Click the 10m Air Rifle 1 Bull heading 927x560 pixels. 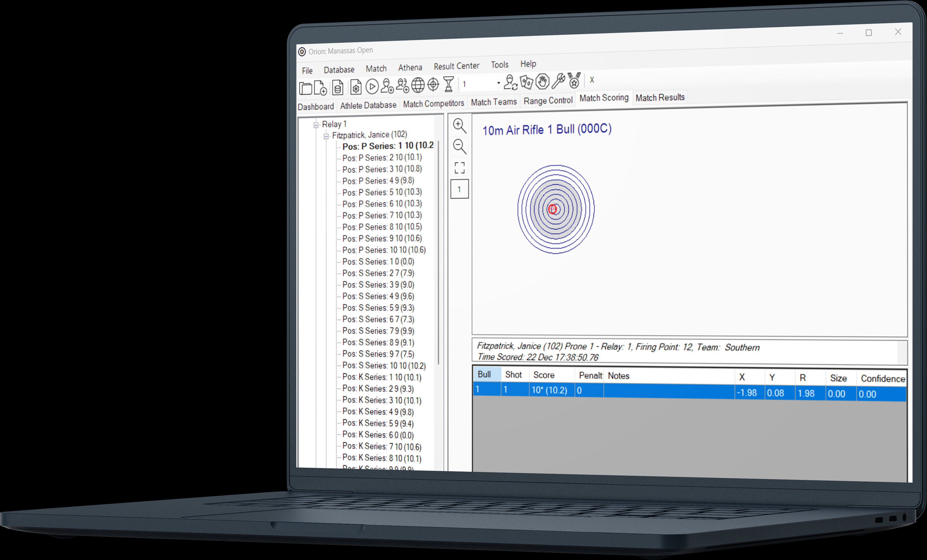pyautogui.click(x=547, y=130)
